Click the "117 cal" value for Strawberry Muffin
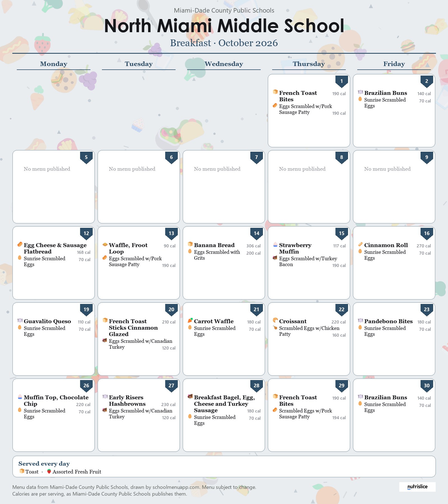448x504 pixels. click(339, 246)
